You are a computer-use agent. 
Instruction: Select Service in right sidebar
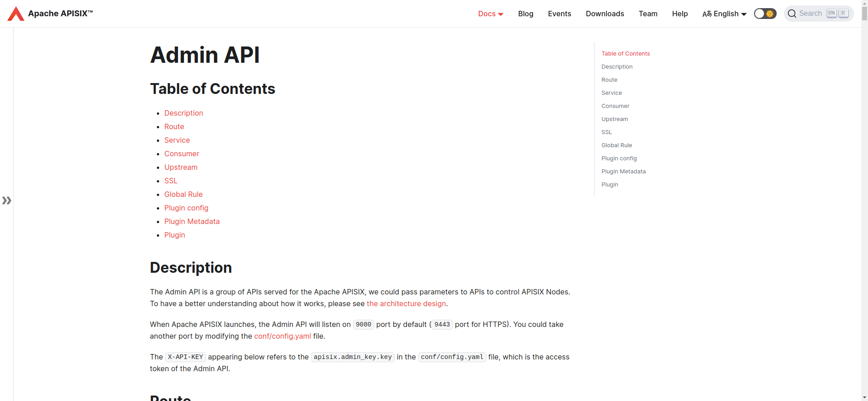coord(611,93)
